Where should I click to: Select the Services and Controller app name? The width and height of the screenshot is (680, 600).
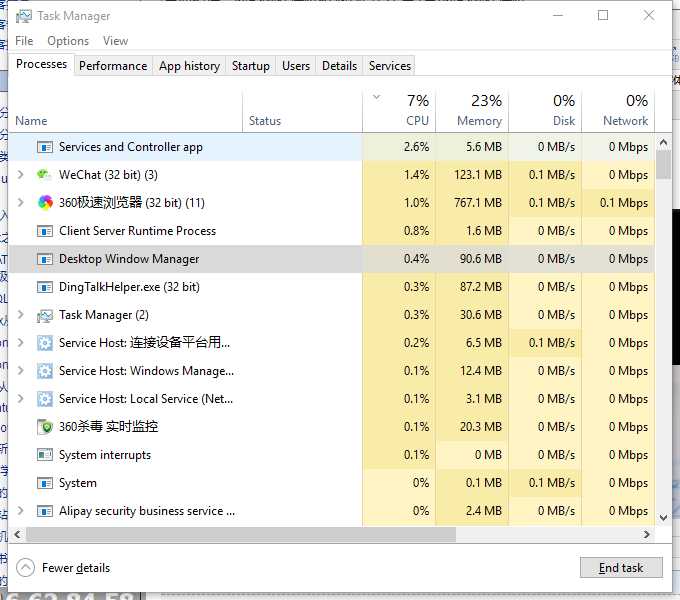(x=131, y=147)
